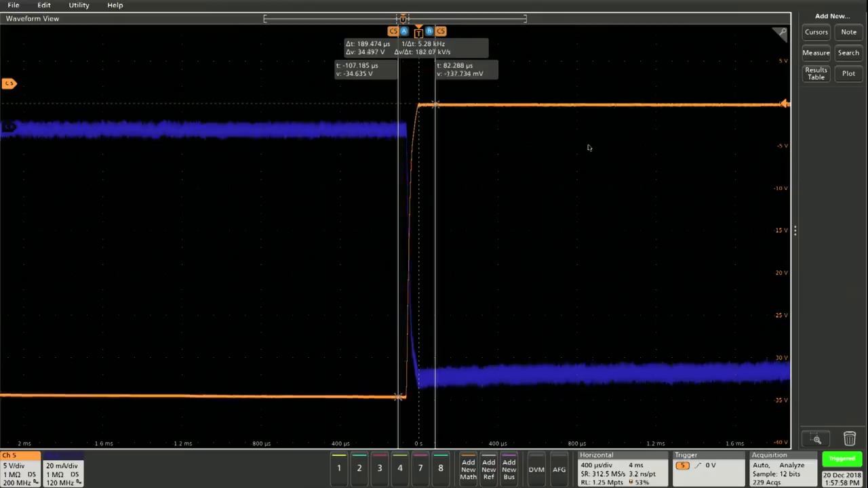
Task: Select cursor A marker handle
Action: coord(404,31)
